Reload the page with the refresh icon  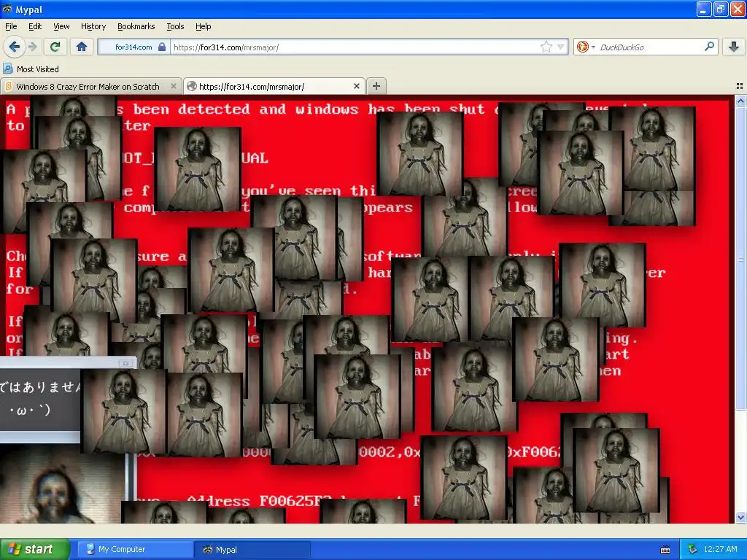pyautogui.click(x=55, y=47)
